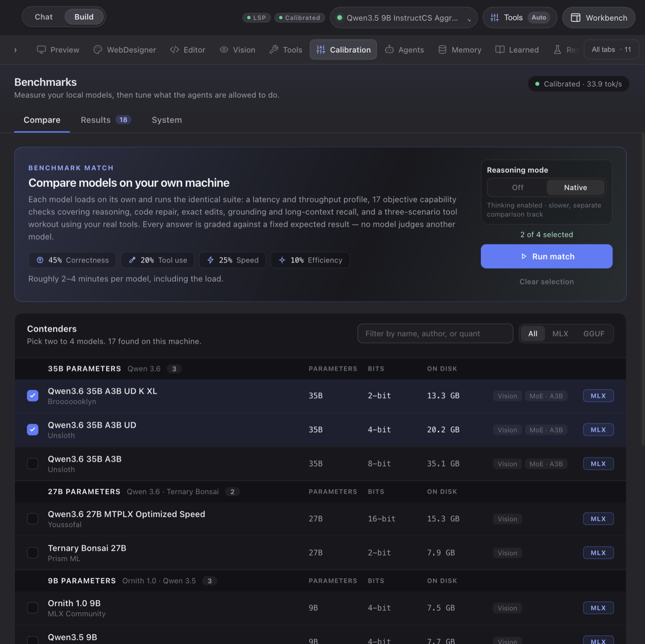Focus the Filter by name input field

pos(435,333)
